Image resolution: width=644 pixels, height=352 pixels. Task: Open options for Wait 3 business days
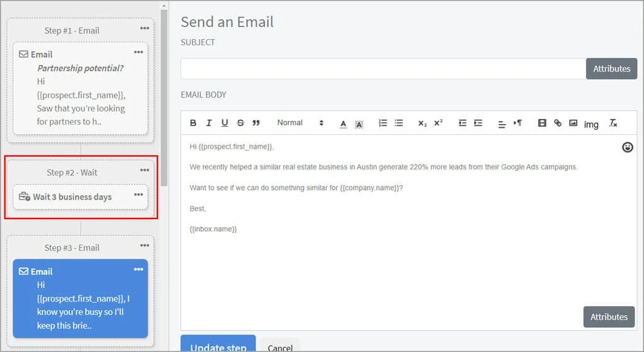138,195
